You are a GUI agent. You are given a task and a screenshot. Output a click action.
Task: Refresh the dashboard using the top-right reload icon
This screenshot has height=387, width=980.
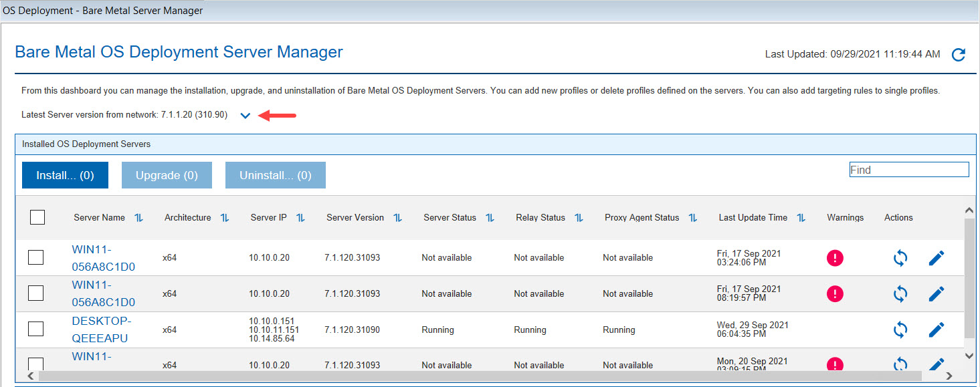tap(958, 55)
